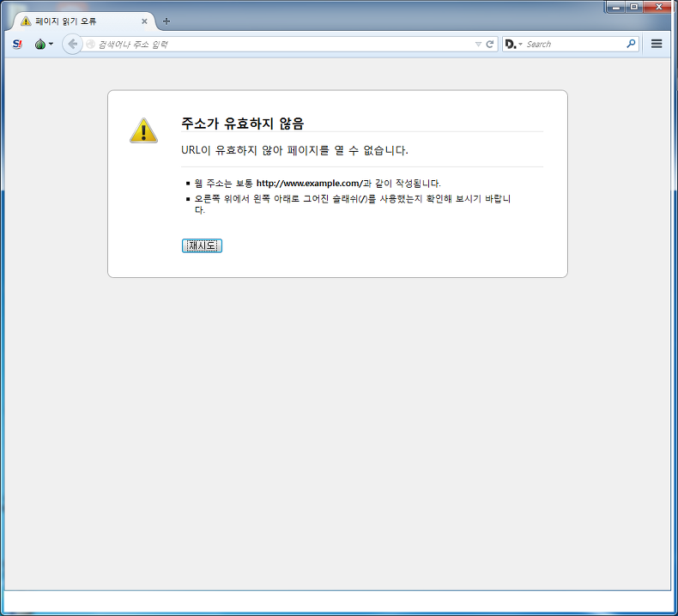Open the address bar history dropdown arrow
Viewport: 678px width, 616px height.
[x=478, y=44]
